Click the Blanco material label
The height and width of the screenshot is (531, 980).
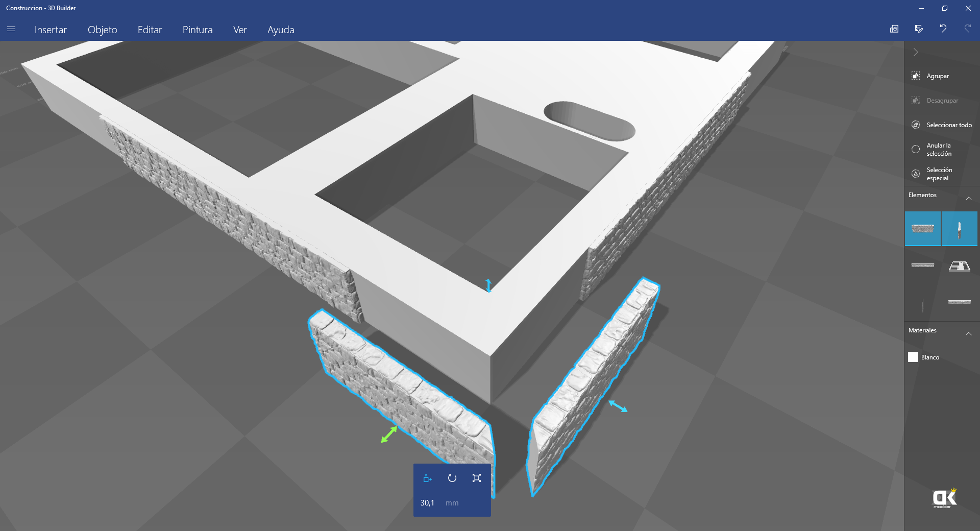click(x=930, y=357)
